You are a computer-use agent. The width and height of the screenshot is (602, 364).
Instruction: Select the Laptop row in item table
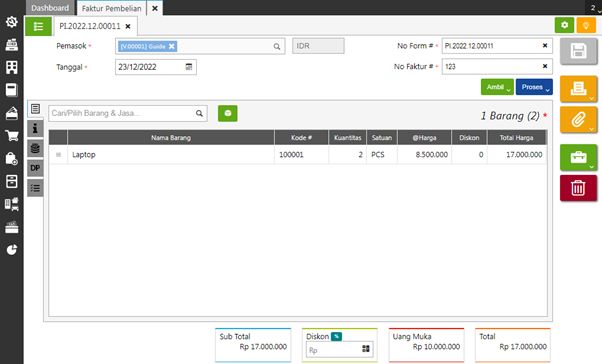pos(298,154)
